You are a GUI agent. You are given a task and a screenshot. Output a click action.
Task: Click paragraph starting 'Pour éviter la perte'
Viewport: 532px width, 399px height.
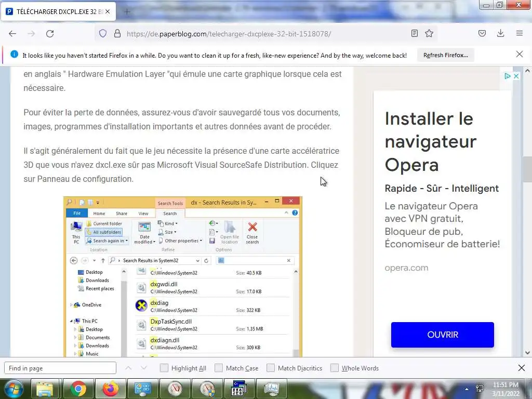point(182,119)
